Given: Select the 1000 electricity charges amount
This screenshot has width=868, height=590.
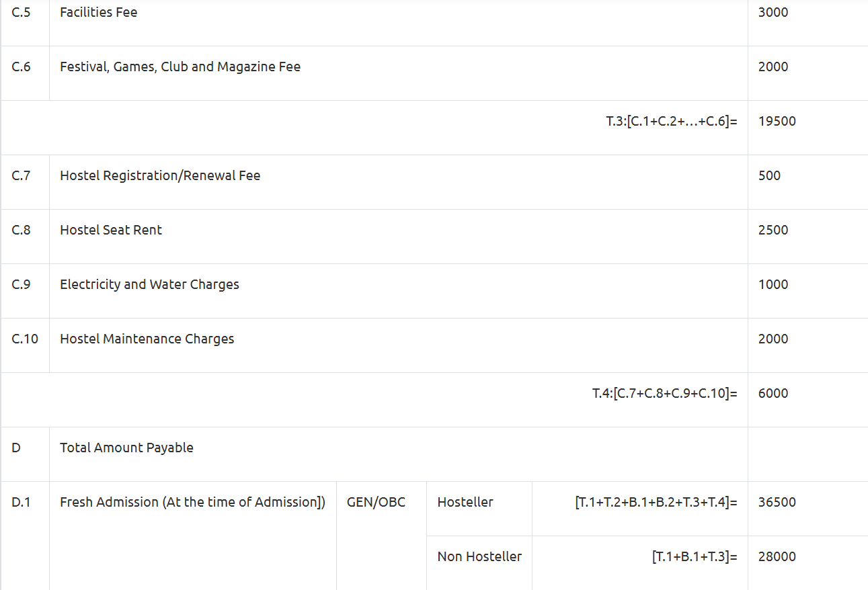Looking at the screenshot, I should (x=773, y=284).
